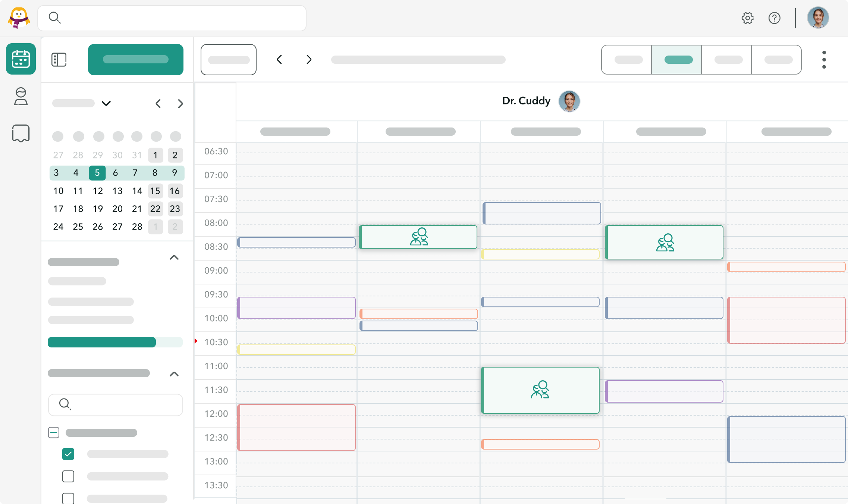Go to next month in mini calendar

[x=180, y=104]
